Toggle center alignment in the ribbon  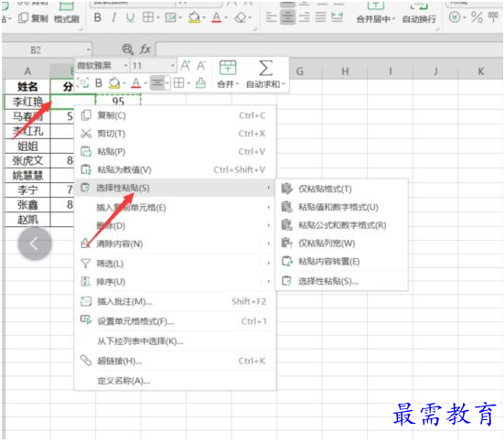coord(288,17)
